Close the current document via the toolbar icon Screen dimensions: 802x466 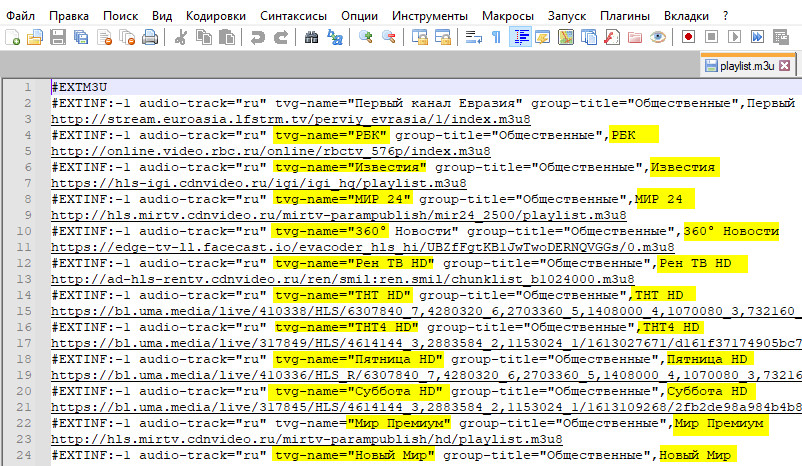point(104,37)
